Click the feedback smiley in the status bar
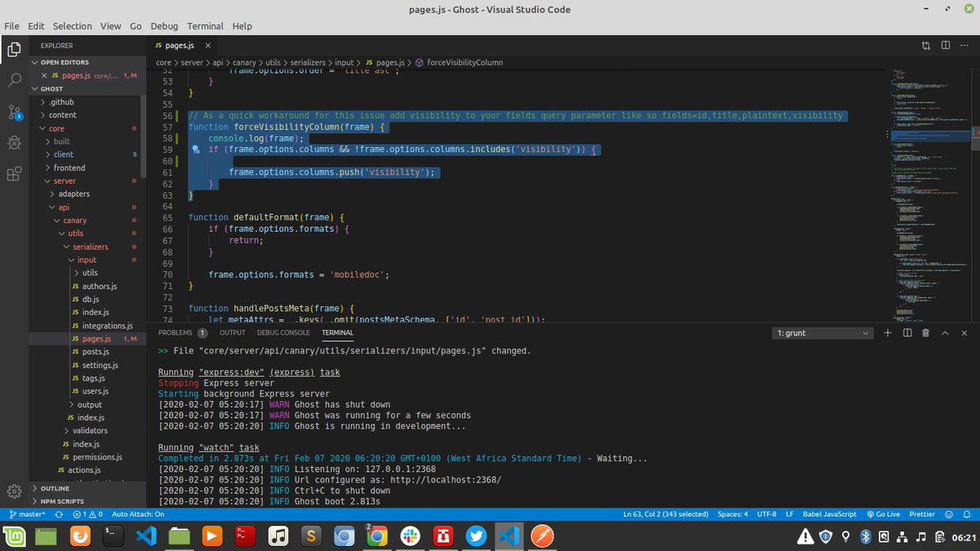The height and width of the screenshot is (551, 980). 947,514
